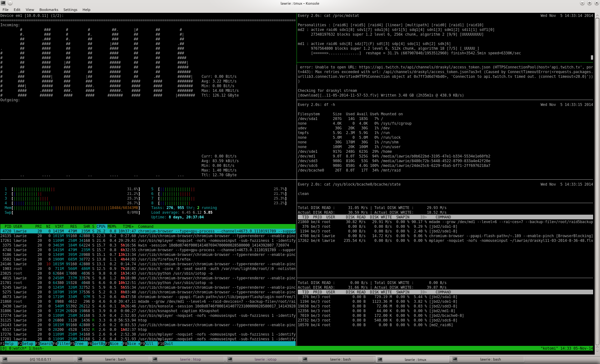Click F8 Nice + in htop
Image resolution: width=600 pixels, height=364 pixels.
coord(132,344)
